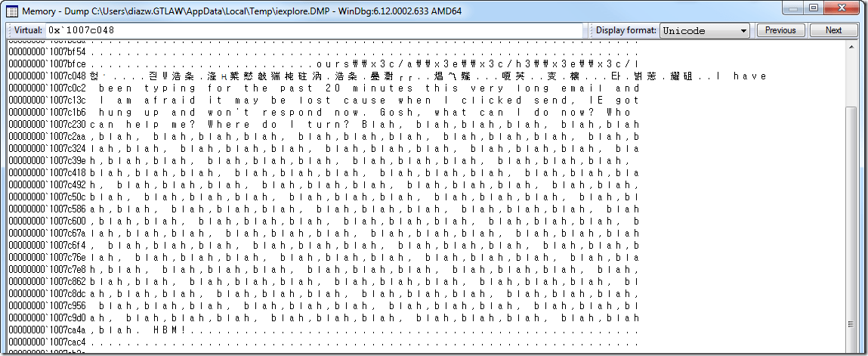Click the Next button
868x356 pixels.
tap(833, 30)
